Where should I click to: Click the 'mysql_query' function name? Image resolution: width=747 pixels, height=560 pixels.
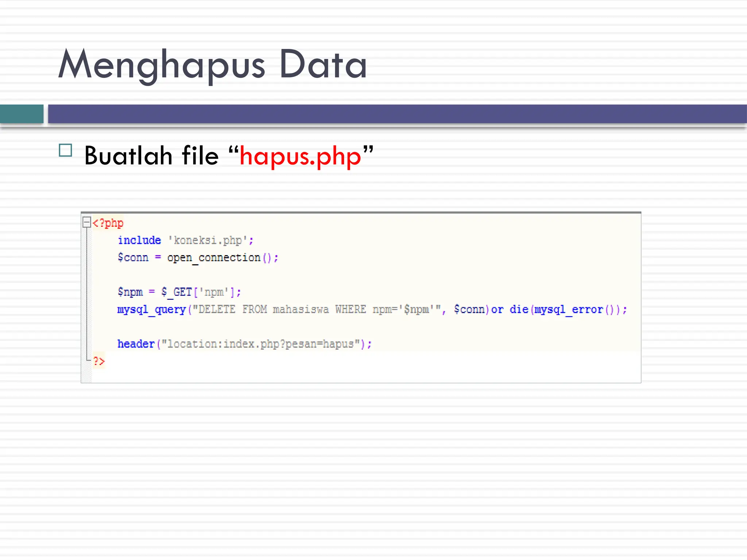(151, 310)
